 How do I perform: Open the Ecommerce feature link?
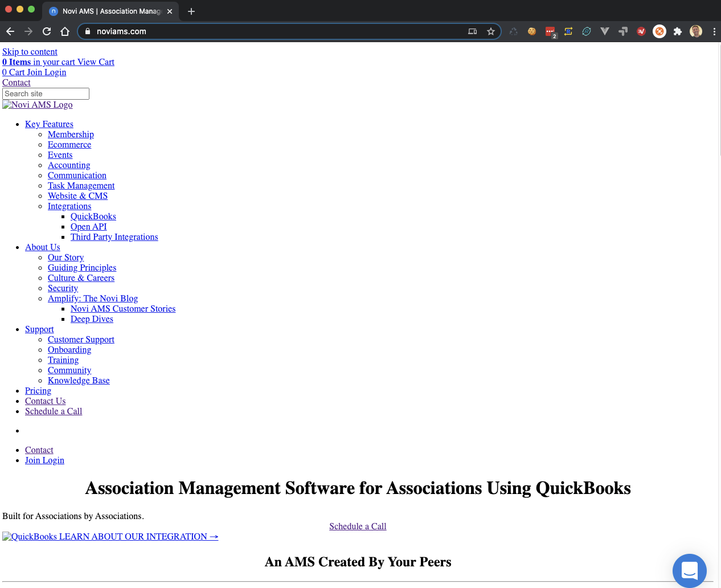[69, 145]
